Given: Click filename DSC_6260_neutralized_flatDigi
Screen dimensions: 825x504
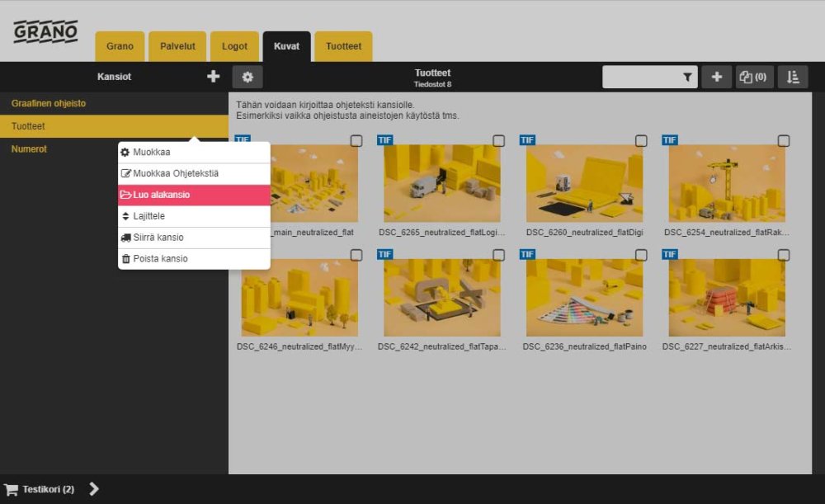Looking at the screenshot, I should pos(585,233).
